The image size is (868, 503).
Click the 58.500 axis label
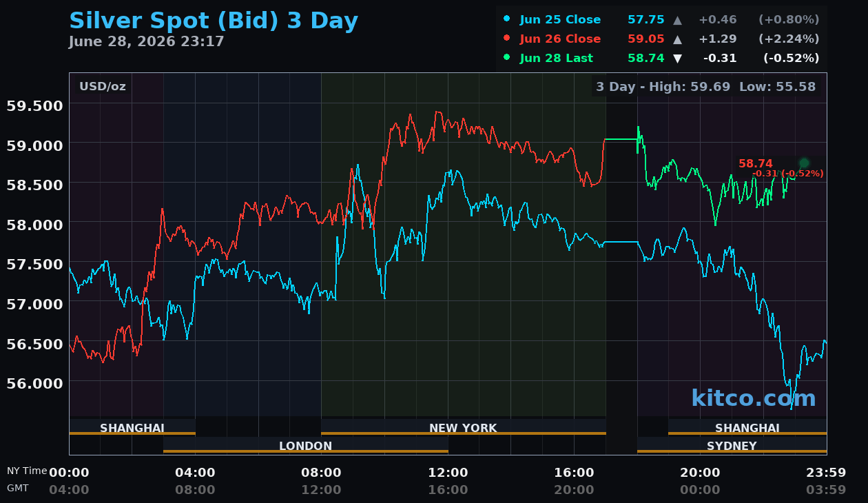point(34,185)
